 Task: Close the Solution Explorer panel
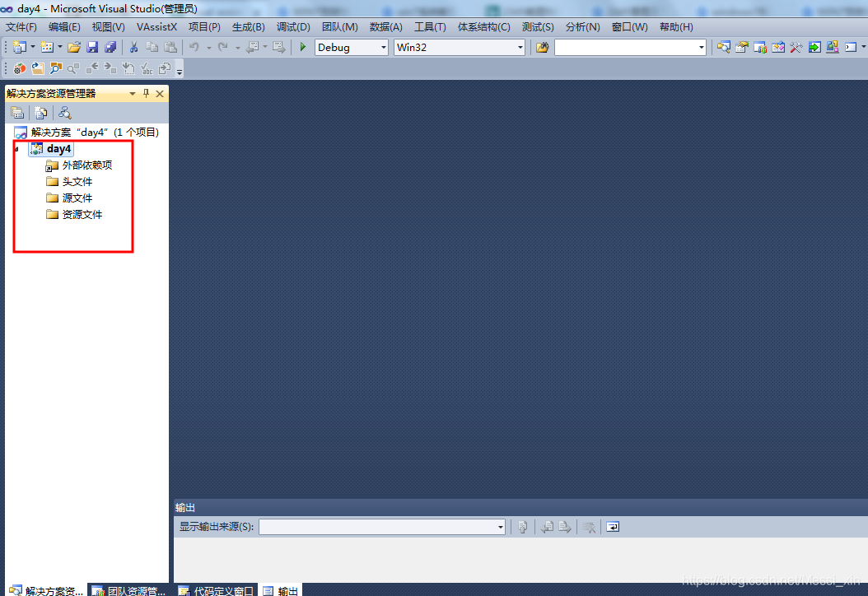tap(160, 94)
